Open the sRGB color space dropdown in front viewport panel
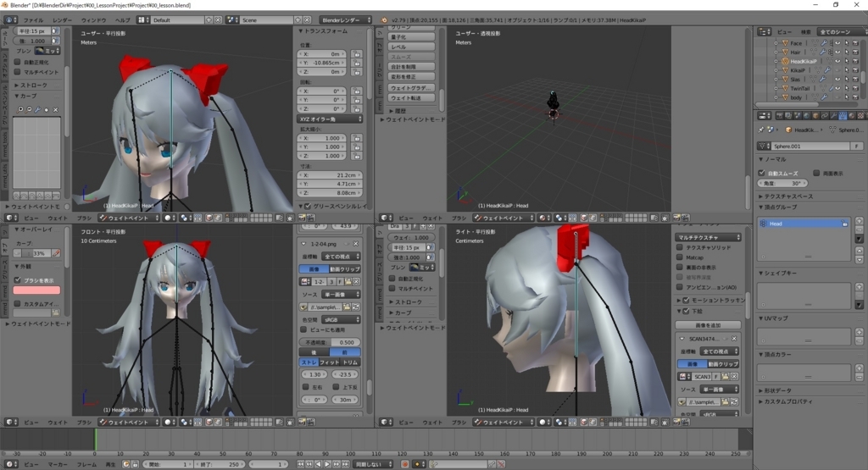 [341, 319]
